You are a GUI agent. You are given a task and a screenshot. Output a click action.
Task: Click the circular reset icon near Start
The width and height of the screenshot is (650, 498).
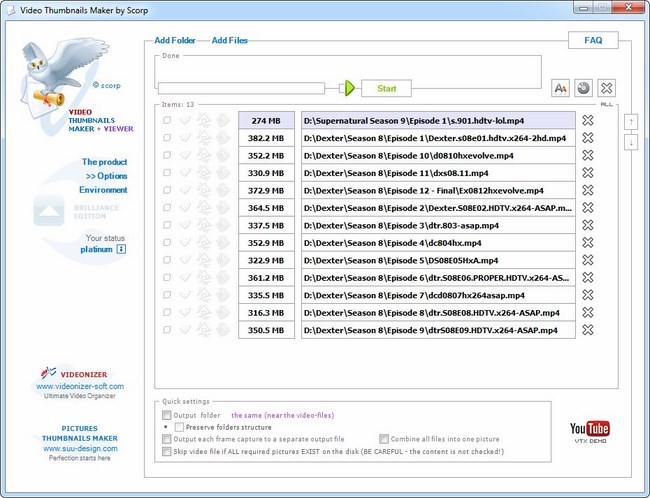583,88
